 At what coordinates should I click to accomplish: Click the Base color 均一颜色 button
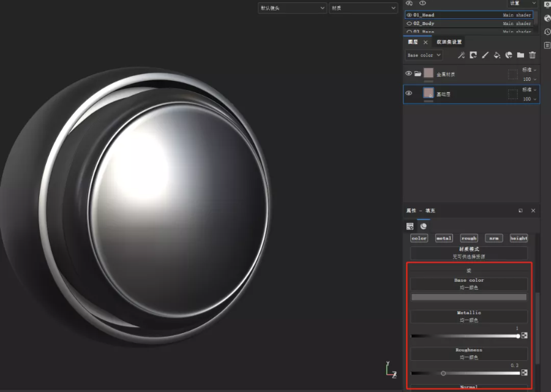click(x=469, y=284)
